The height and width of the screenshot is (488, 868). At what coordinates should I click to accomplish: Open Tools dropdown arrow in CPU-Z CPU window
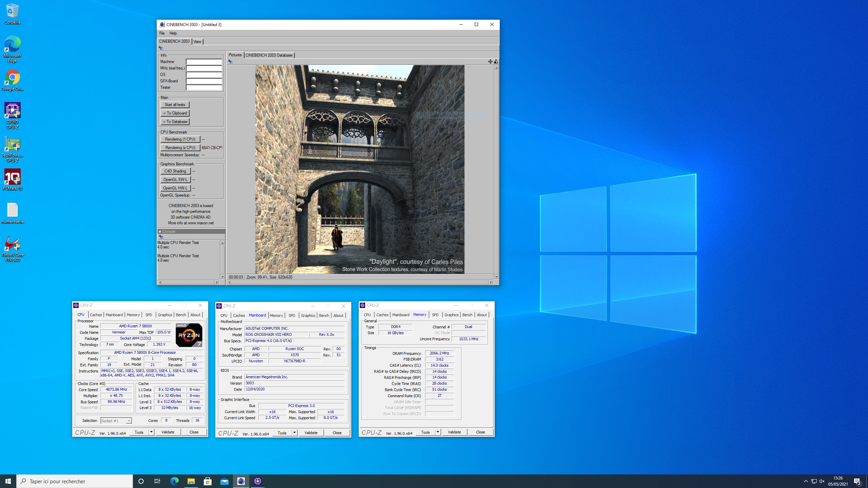click(x=151, y=432)
